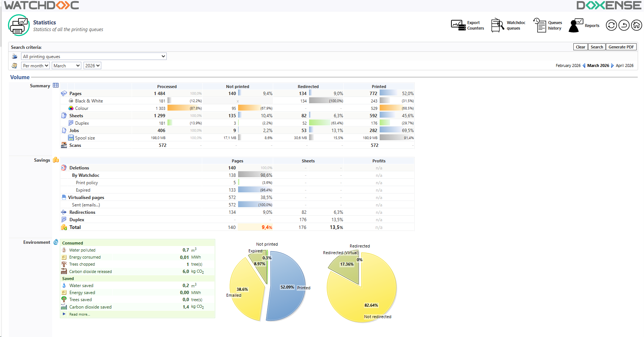This screenshot has width=644, height=337.
Task: Open Queues history
Action: (548, 26)
